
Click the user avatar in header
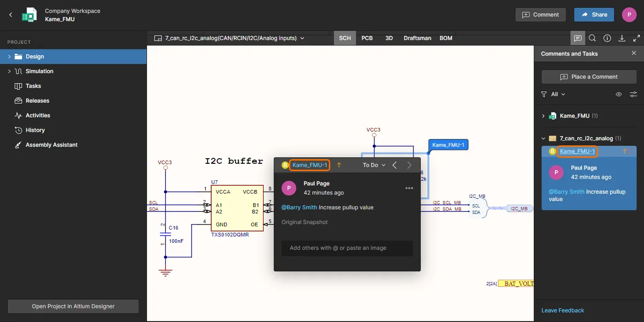(x=629, y=15)
